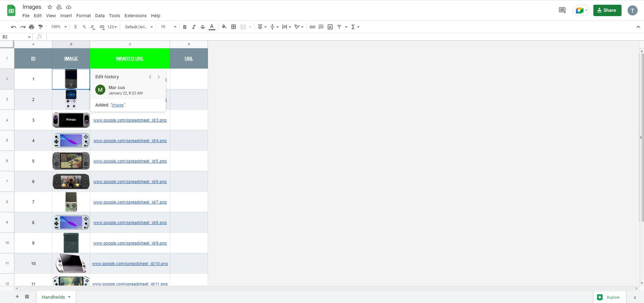Create a filter via funnel icon
The width and height of the screenshot is (644, 303).
pos(339,27)
